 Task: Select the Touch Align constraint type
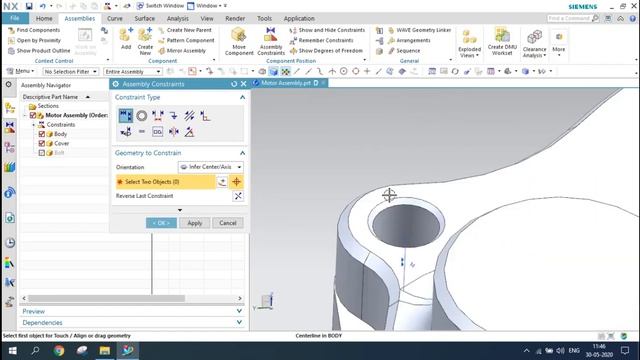tap(126, 116)
